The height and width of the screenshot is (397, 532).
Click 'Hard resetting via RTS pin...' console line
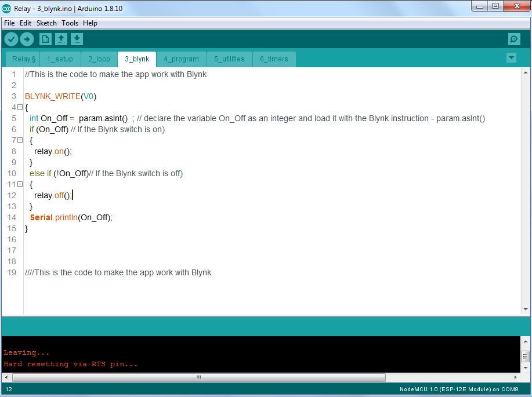pos(71,364)
